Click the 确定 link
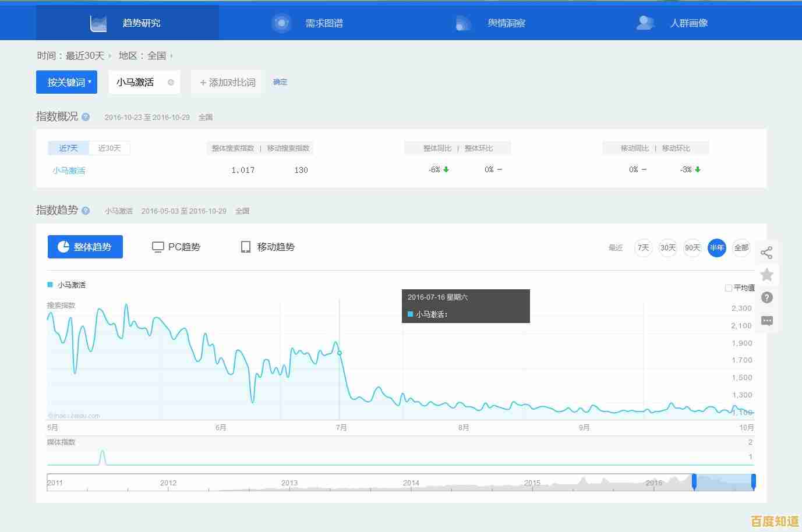This screenshot has width=802, height=532. point(280,82)
